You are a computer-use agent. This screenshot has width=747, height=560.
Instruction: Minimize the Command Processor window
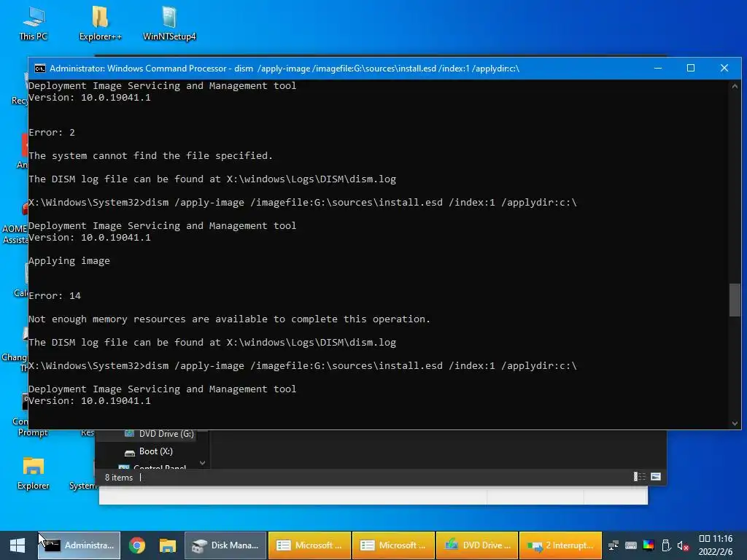pyautogui.click(x=658, y=68)
